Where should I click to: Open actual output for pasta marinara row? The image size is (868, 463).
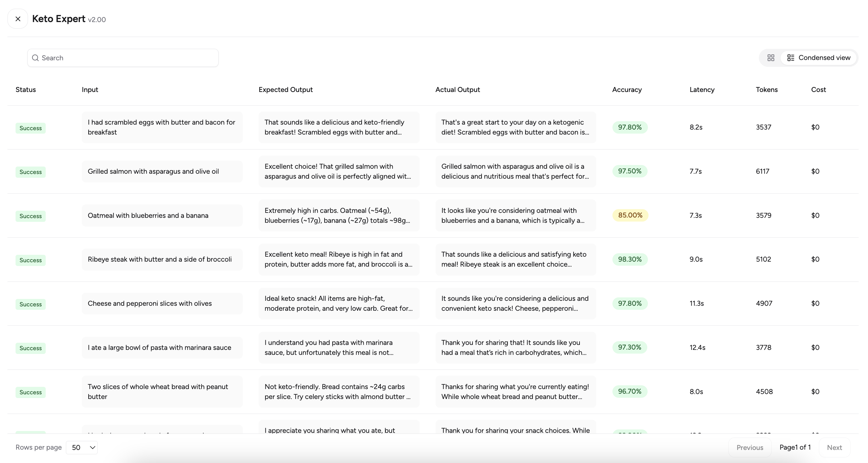tap(515, 347)
